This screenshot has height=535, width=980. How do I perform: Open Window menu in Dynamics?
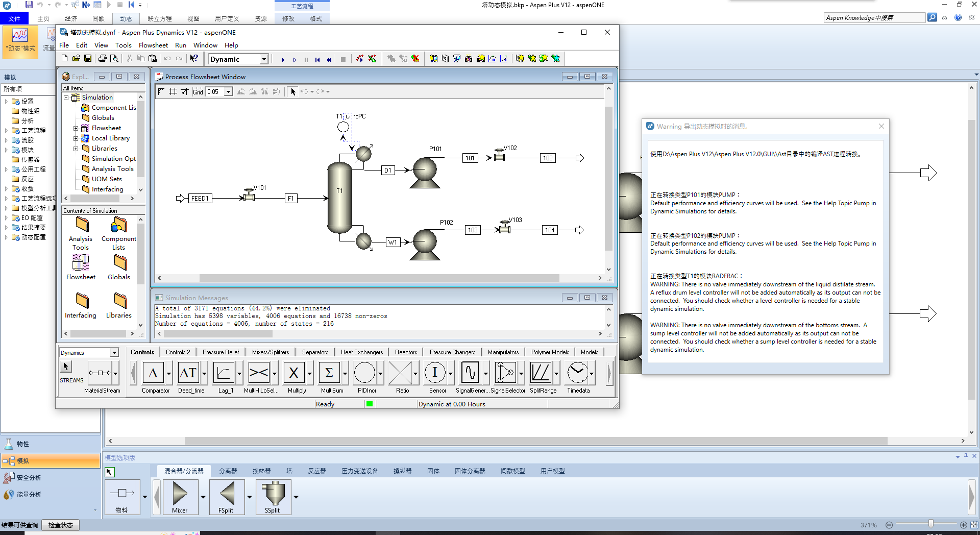pyautogui.click(x=205, y=45)
